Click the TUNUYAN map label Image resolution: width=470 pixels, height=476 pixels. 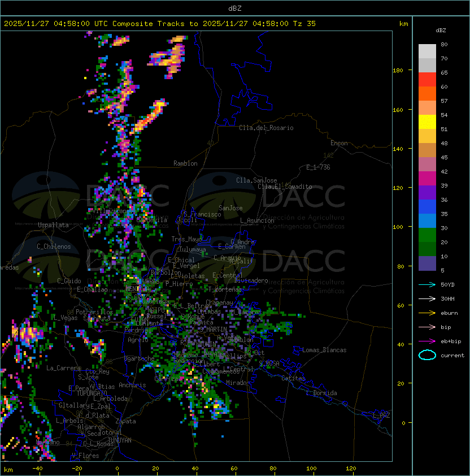(120, 440)
